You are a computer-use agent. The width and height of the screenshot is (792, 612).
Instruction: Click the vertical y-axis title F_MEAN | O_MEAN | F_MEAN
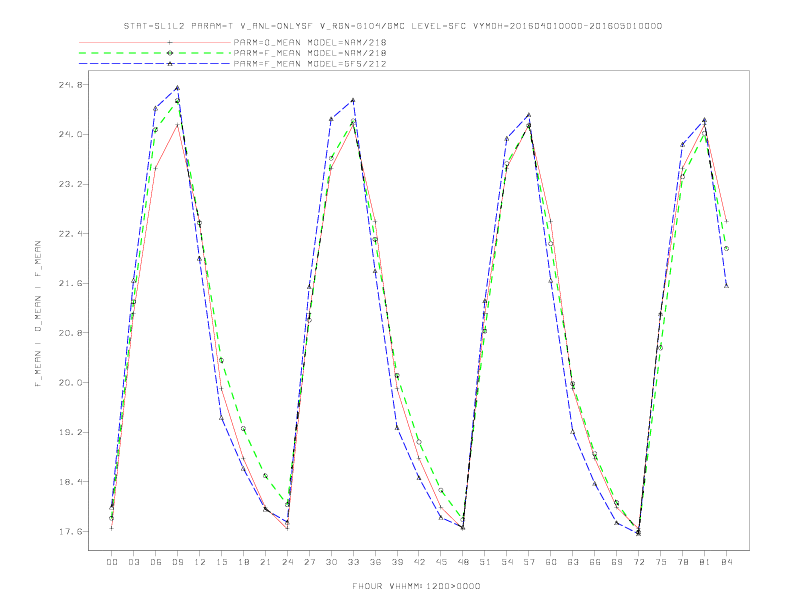[38, 314]
